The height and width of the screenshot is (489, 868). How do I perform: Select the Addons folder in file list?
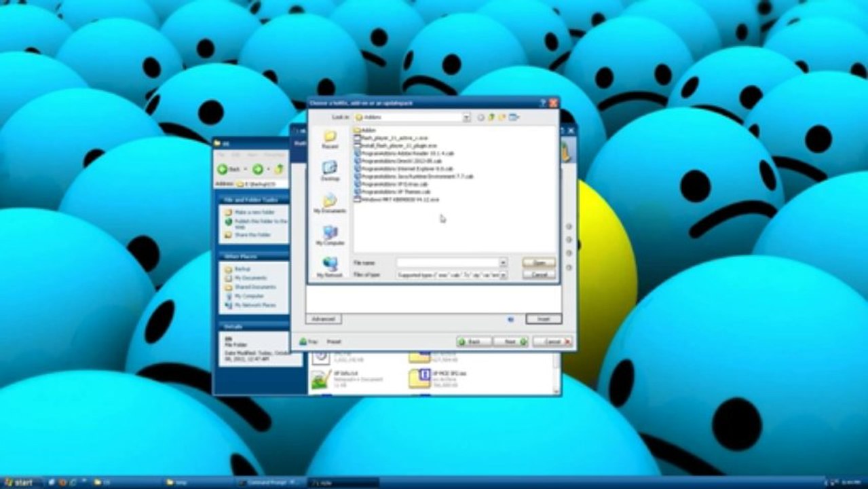pos(364,130)
